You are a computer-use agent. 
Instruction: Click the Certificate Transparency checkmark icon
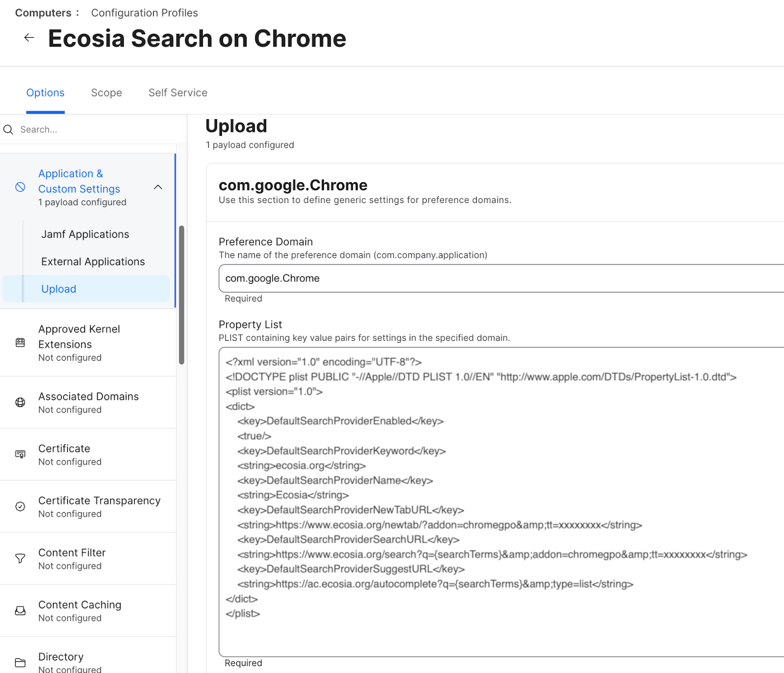[20, 506]
